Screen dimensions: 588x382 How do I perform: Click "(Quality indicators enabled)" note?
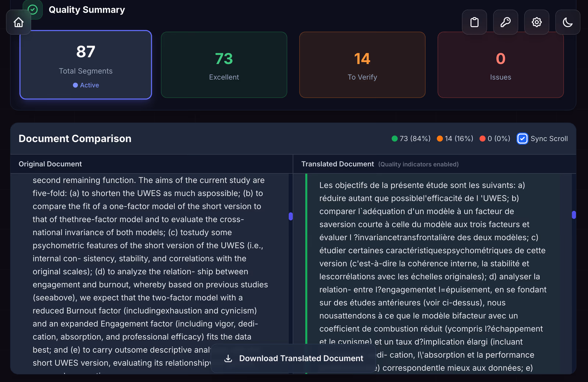pos(419,165)
